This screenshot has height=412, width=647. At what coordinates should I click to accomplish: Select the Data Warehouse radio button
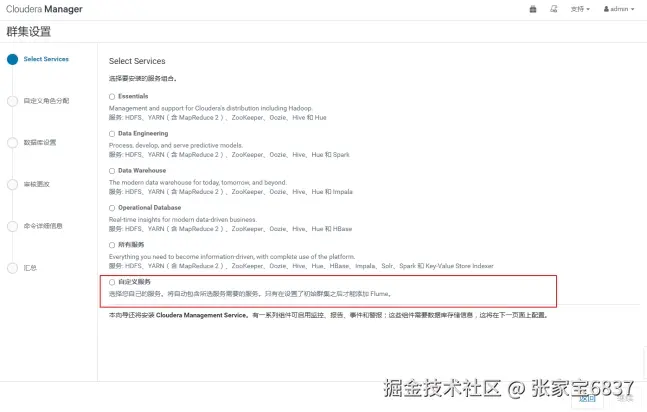click(x=112, y=171)
